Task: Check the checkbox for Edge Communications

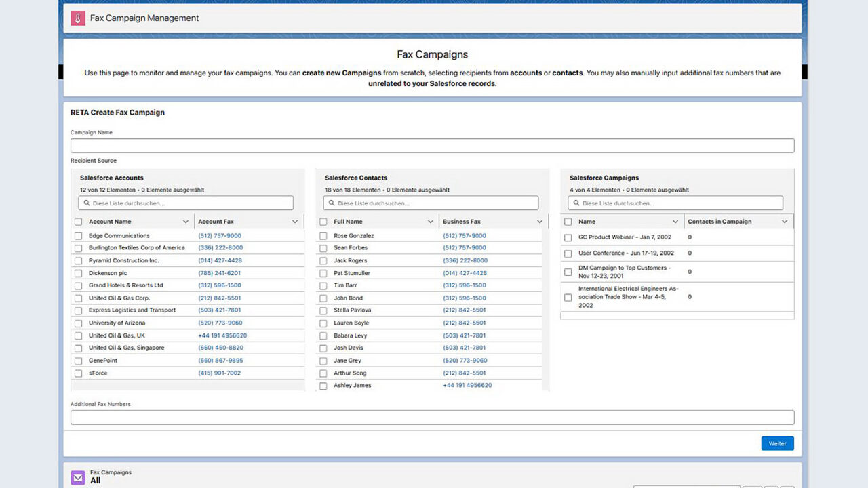Action: (x=78, y=235)
